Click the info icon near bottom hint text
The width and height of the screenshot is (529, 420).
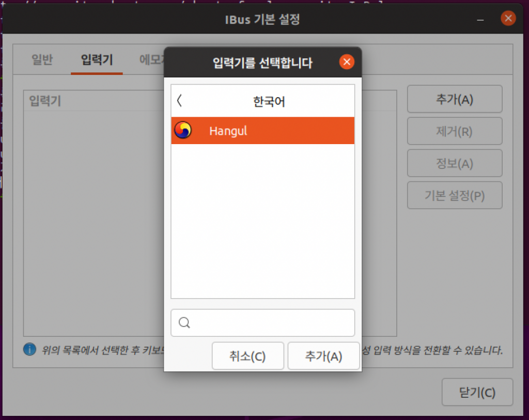29,349
